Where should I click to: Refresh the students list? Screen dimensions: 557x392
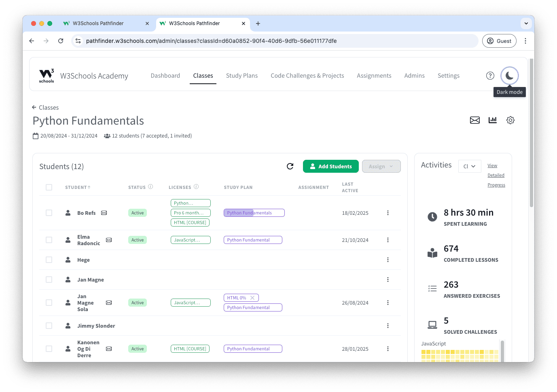[x=290, y=166]
